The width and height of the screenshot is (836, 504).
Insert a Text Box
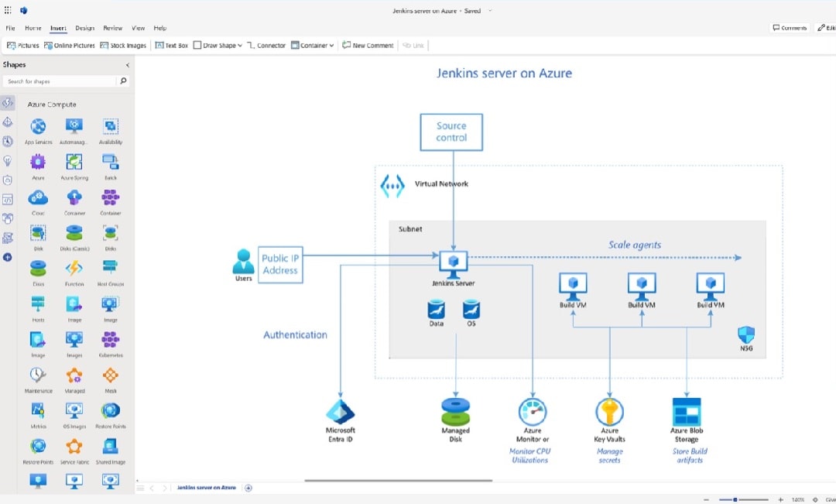[172, 46]
